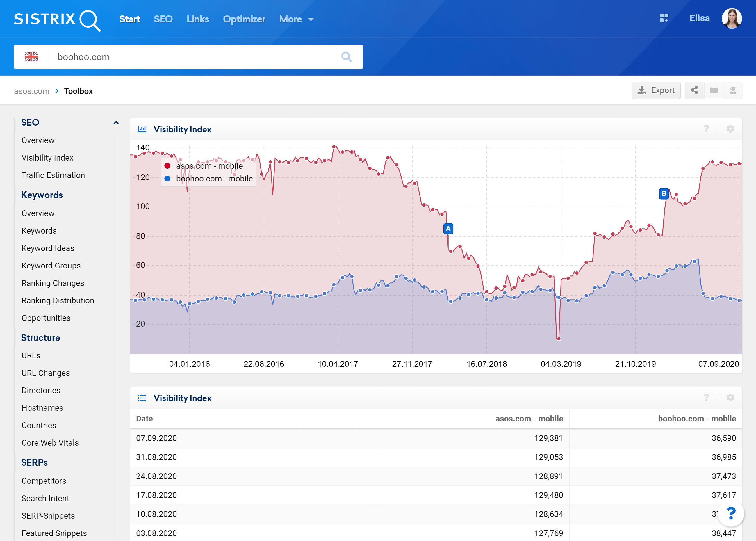Click the Structure section heading
This screenshot has width=756, height=541.
tap(41, 338)
